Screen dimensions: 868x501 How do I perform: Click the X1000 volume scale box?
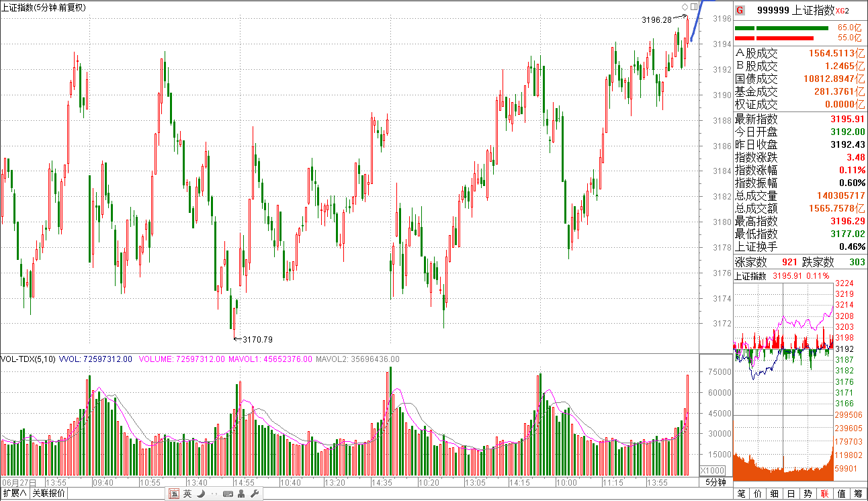(712, 470)
